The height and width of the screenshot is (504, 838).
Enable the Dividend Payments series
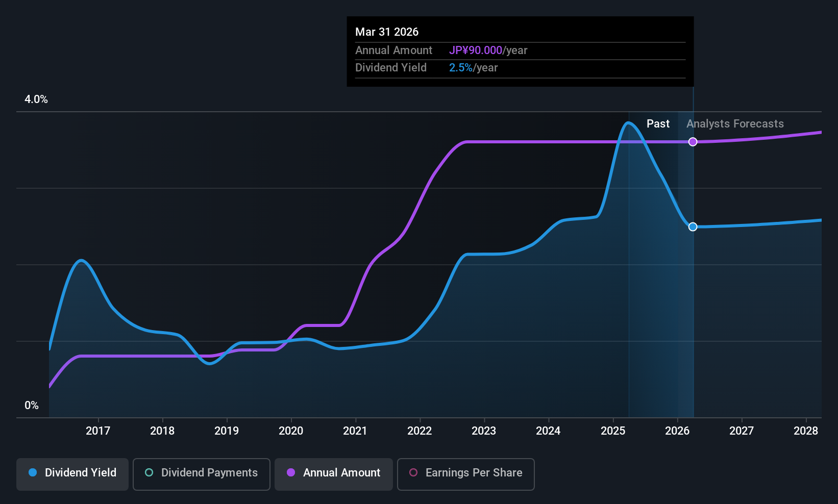[x=202, y=474]
